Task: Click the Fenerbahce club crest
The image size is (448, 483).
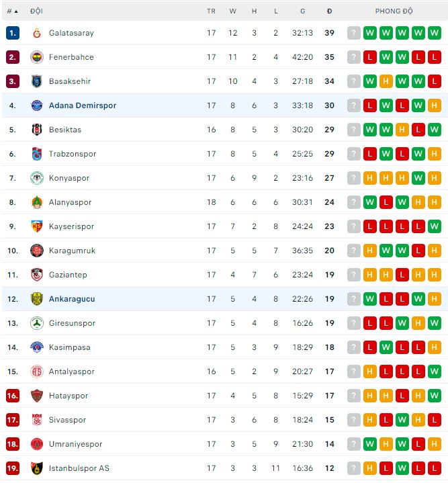Action: point(36,57)
